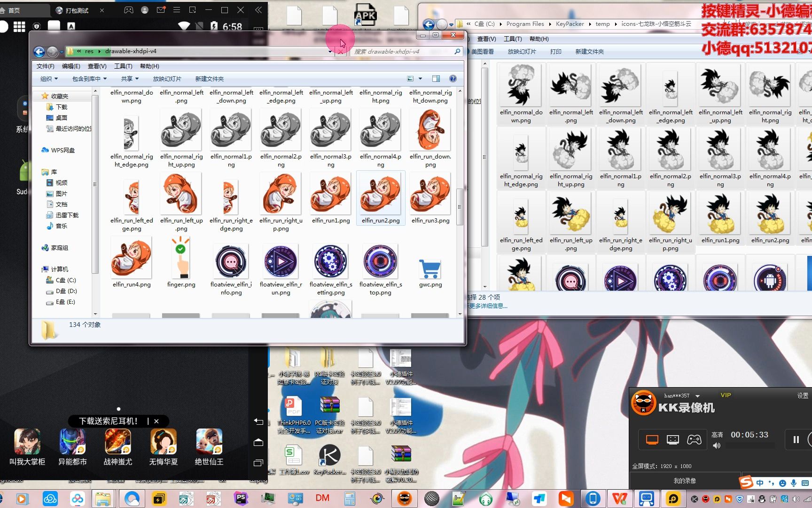Toggle Sogou IME 中 Chinese/English mode

[x=760, y=483]
